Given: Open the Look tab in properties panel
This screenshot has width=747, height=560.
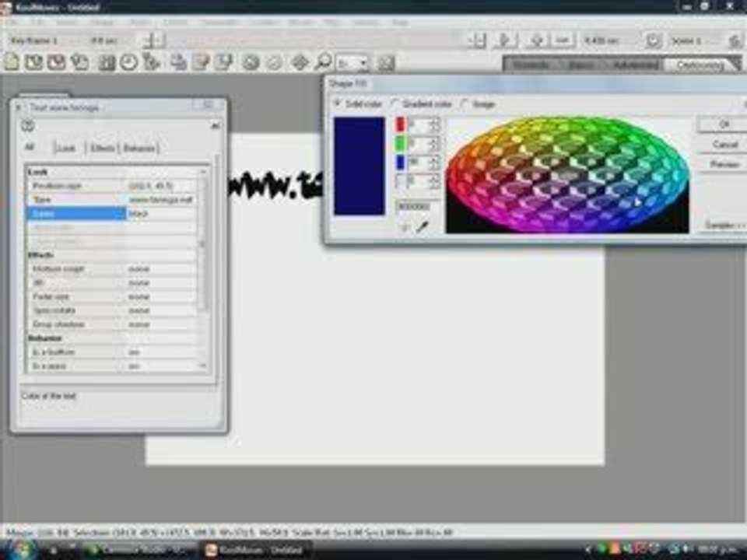Looking at the screenshot, I should (67, 148).
